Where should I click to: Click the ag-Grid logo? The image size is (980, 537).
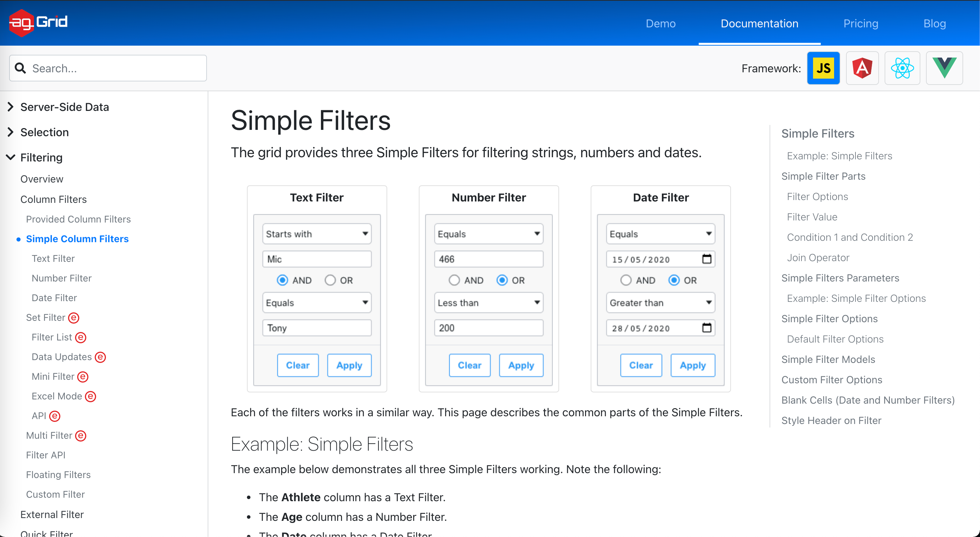pyautogui.click(x=39, y=22)
